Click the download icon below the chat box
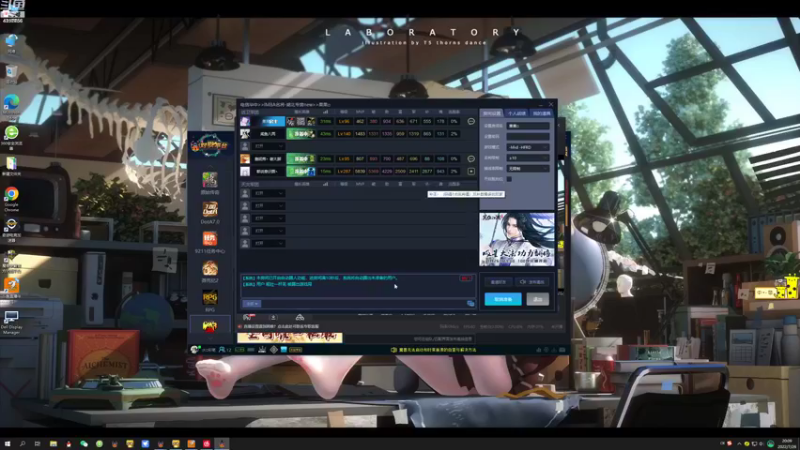Viewport: 800px width, 450px height. pyautogui.click(x=273, y=317)
